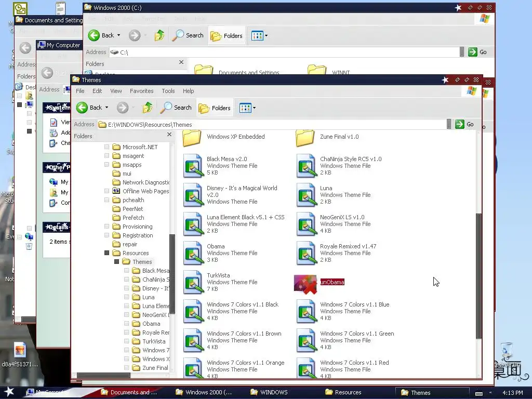Click address bar in Themes window
This screenshot has height=399, width=532.
click(271, 125)
